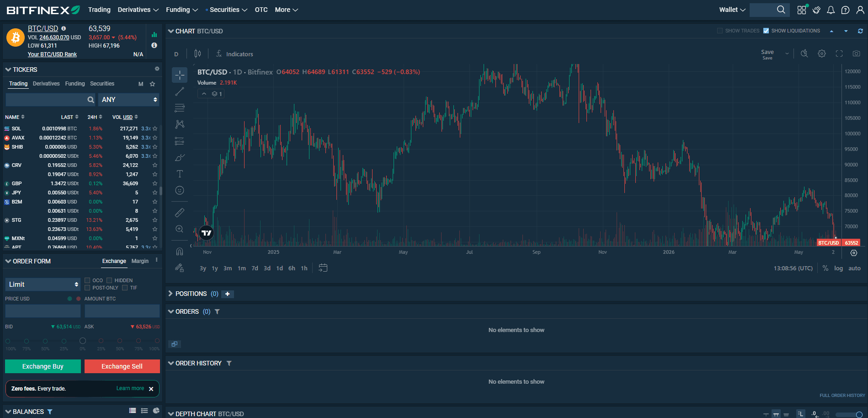868x418 pixels.
Task: Favorite the SOL ticker star
Action: point(155,129)
